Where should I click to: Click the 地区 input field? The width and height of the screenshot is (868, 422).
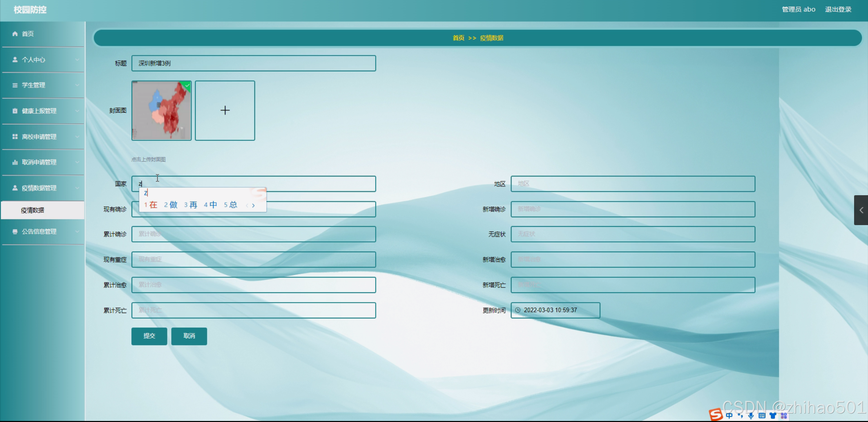pos(633,184)
